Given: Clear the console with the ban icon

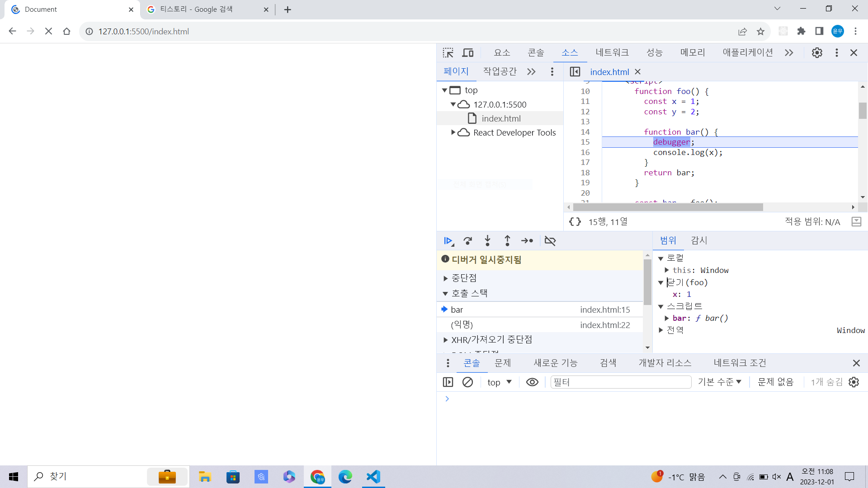Looking at the screenshot, I should pos(468,382).
